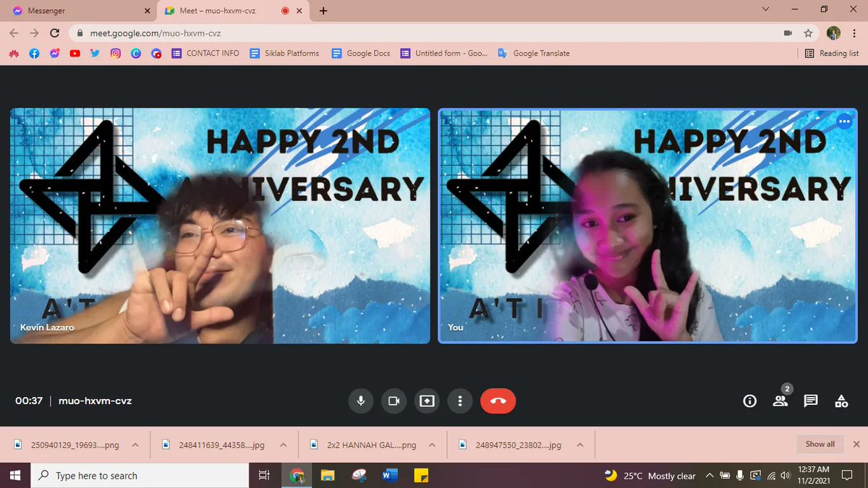
Task: Open meeting details info icon
Action: click(x=750, y=401)
